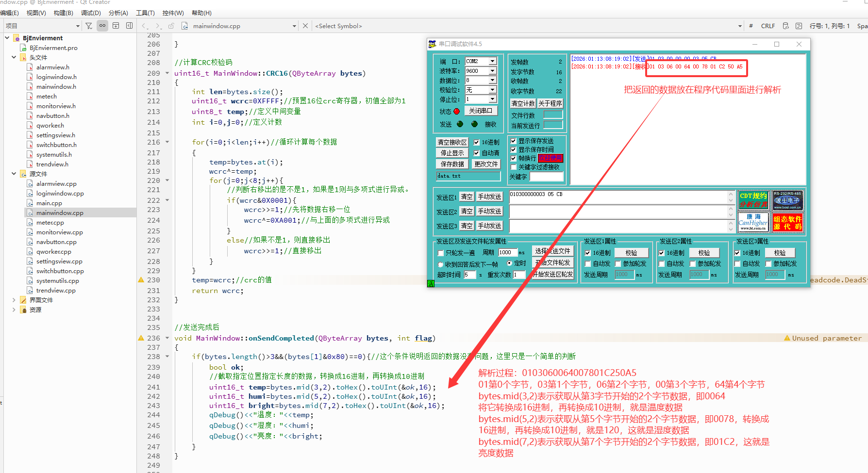Open the 构建(B) menu
Screen dimensions: 868x473
pos(63,13)
